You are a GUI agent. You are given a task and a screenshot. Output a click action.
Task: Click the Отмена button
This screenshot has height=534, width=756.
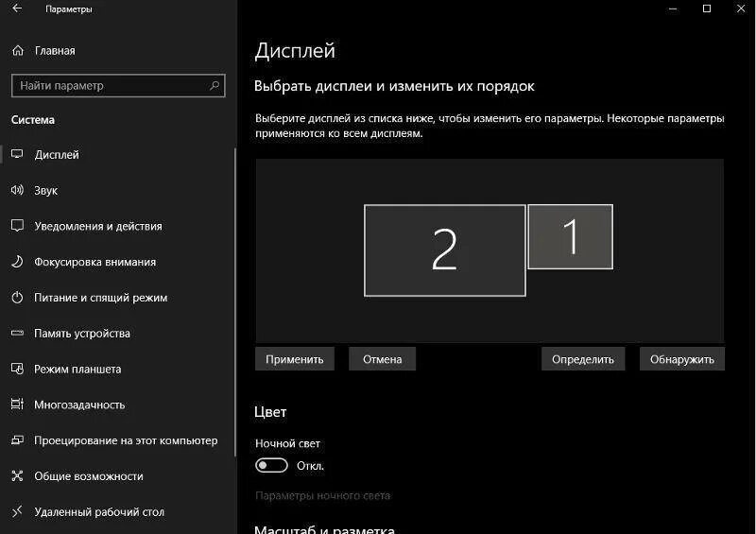click(383, 359)
